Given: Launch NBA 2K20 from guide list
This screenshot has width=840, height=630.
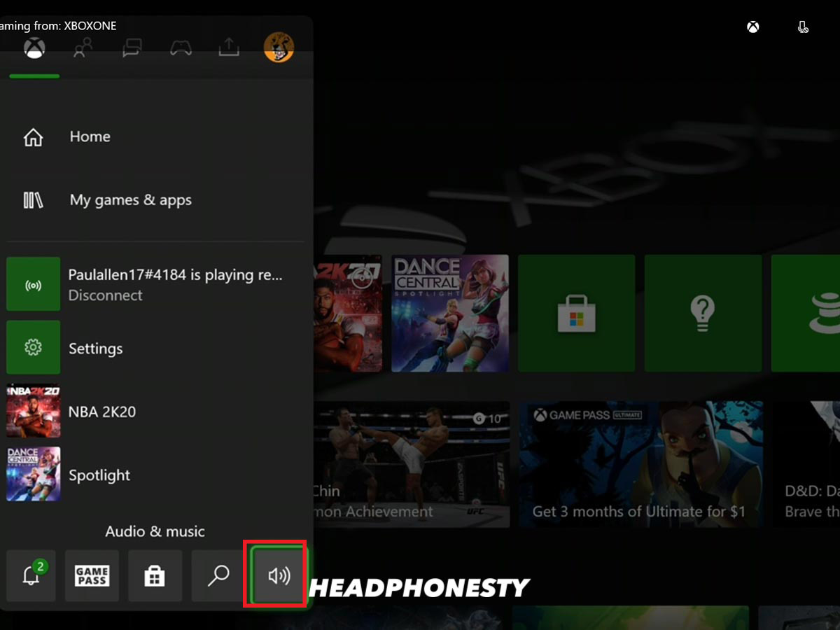Looking at the screenshot, I should tap(155, 411).
